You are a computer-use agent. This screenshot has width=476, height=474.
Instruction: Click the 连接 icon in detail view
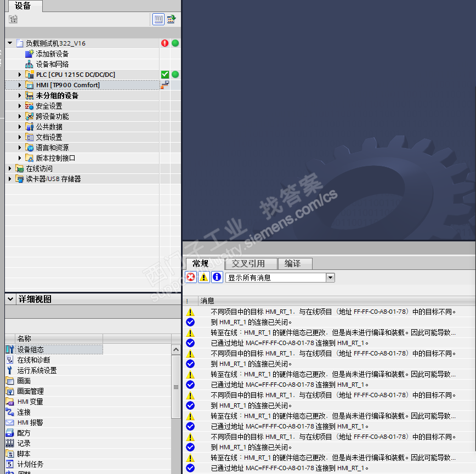tap(10, 412)
